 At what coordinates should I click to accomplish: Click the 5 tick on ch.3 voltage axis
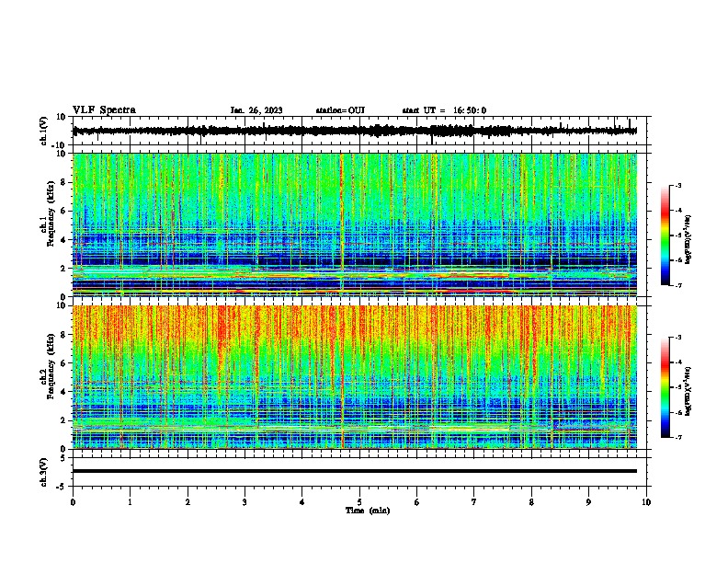click(64, 458)
